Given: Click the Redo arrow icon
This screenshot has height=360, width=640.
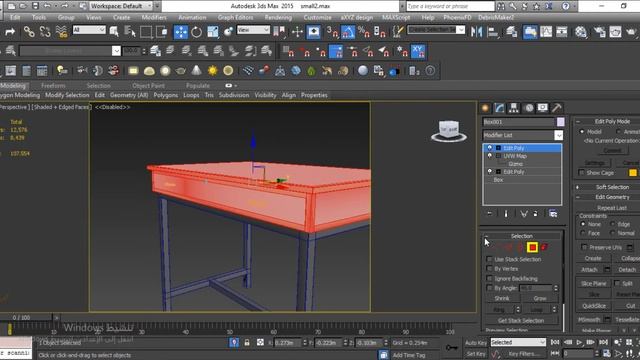Looking at the screenshot, I should coord(10,31).
